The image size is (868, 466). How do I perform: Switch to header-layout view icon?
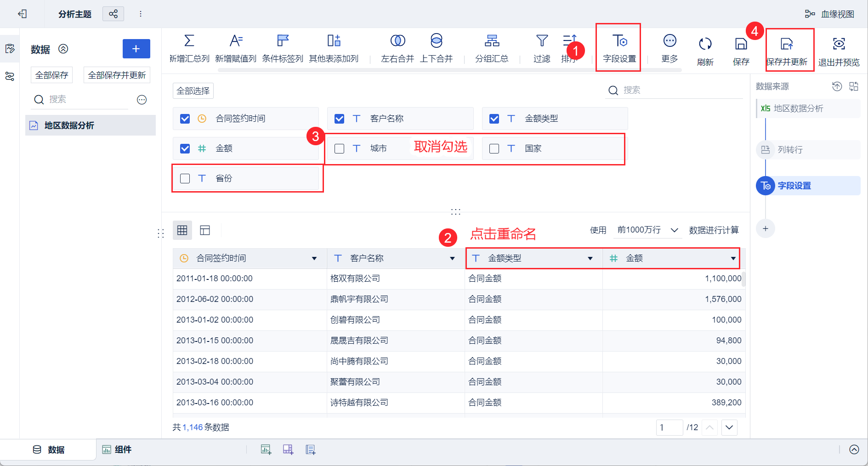(x=205, y=230)
